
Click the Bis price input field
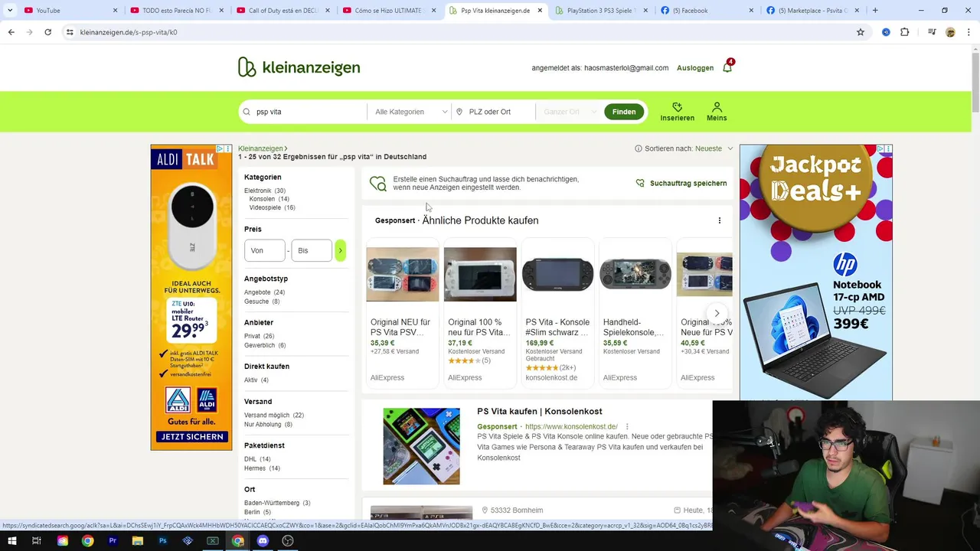click(x=312, y=250)
